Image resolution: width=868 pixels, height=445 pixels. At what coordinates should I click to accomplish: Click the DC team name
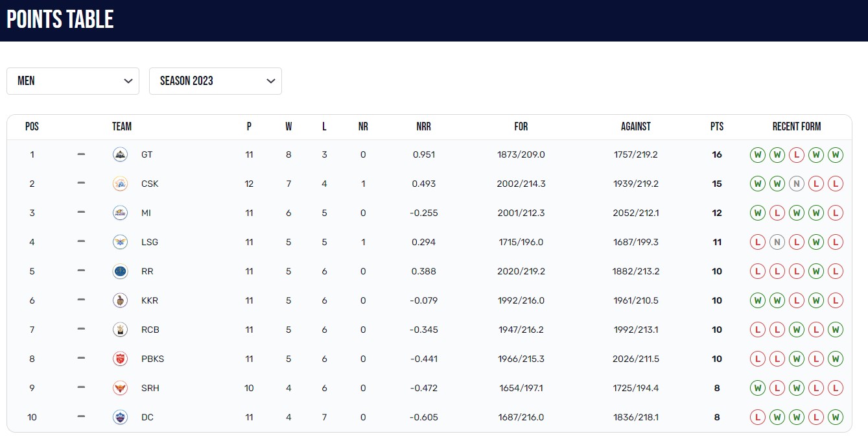[147, 417]
